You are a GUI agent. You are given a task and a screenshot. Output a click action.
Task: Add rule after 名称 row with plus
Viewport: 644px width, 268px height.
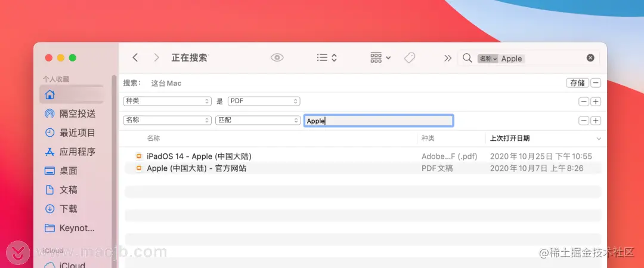tap(596, 121)
